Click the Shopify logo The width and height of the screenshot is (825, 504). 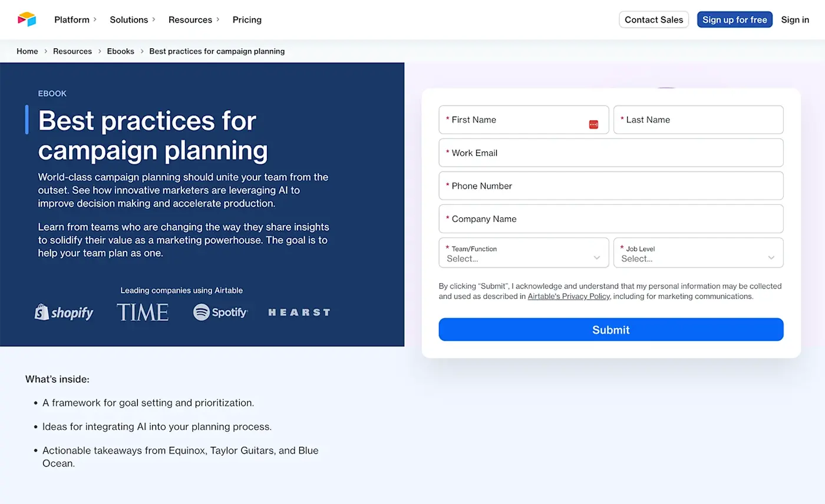pos(64,312)
